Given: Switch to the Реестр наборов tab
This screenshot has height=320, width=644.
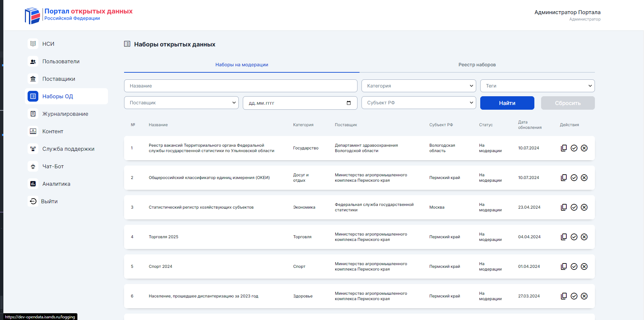Looking at the screenshot, I should tap(477, 65).
